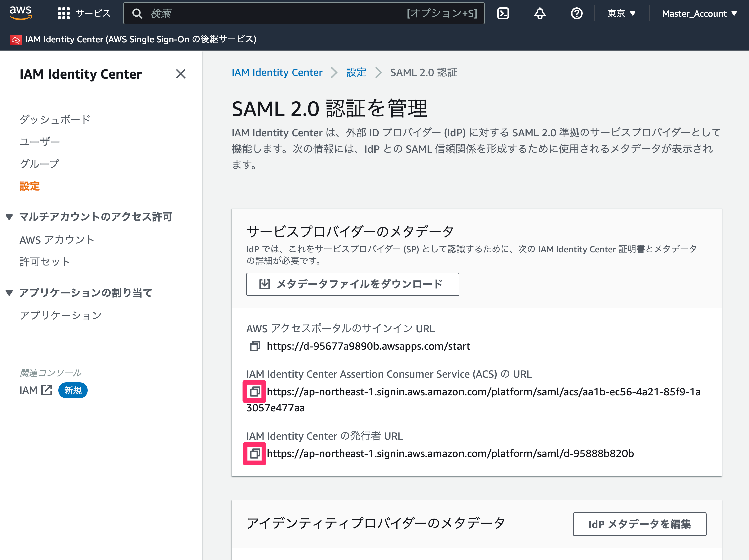
Task: Click IdP メタデータを編集 button
Action: 639,524
